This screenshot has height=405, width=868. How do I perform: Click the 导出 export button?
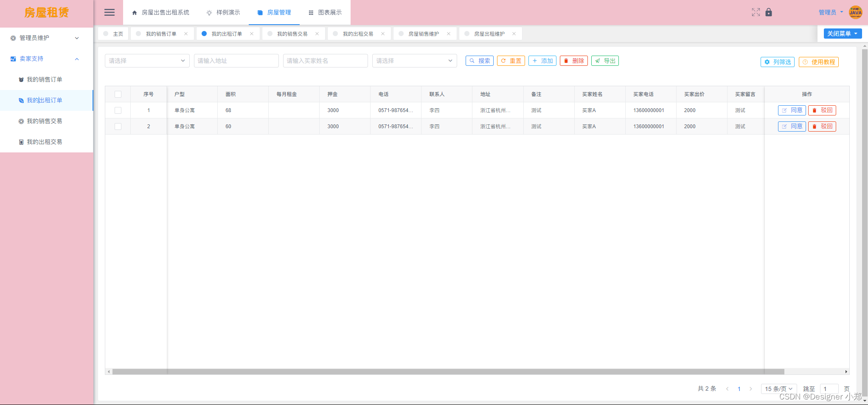(x=605, y=61)
